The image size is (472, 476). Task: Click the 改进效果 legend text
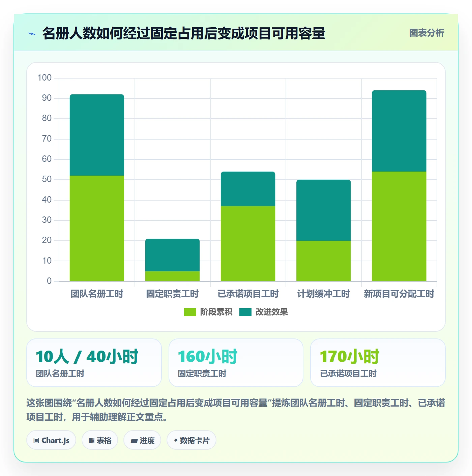coord(271,312)
